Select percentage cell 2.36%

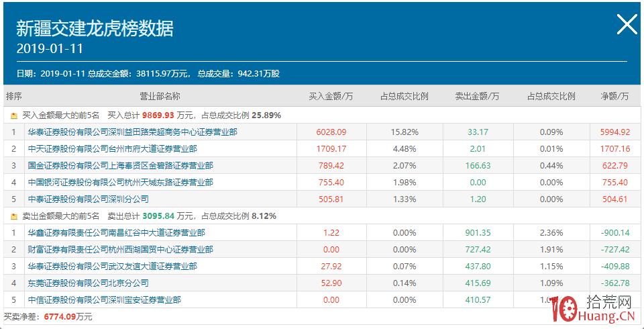pos(551,233)
